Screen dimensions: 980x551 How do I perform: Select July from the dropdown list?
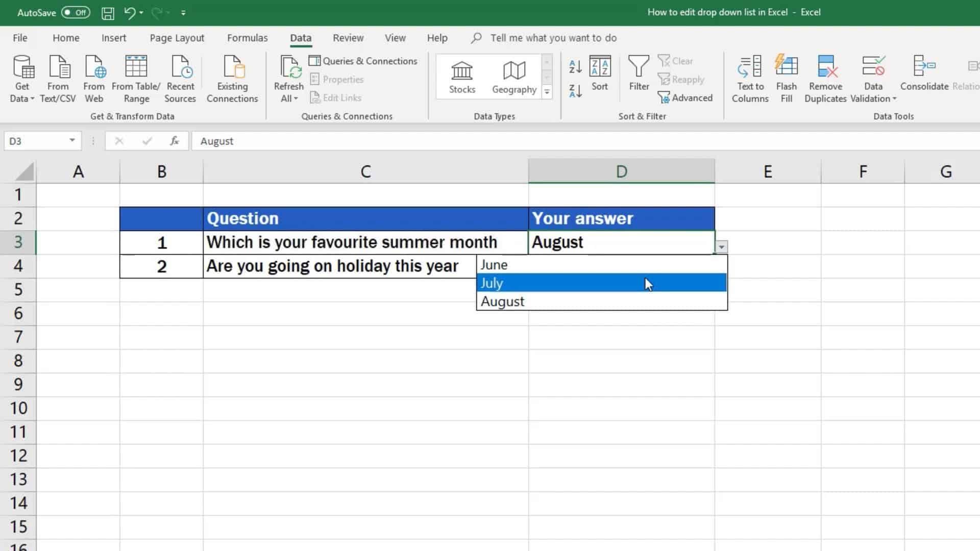point(561,283)
